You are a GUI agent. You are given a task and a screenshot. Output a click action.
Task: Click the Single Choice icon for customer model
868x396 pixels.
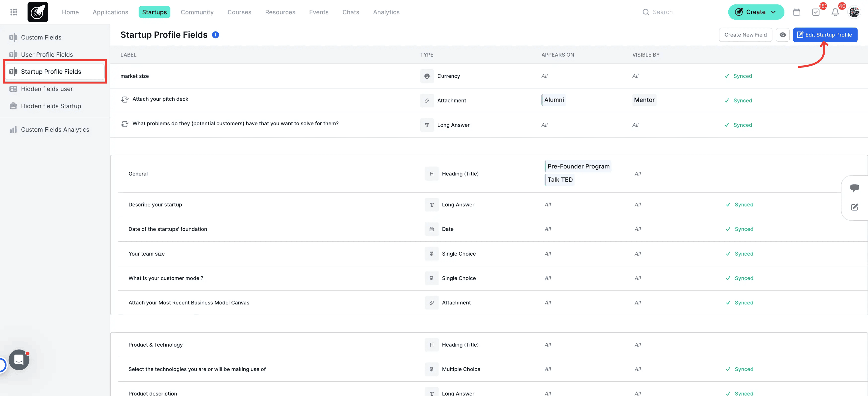(432, 278)
